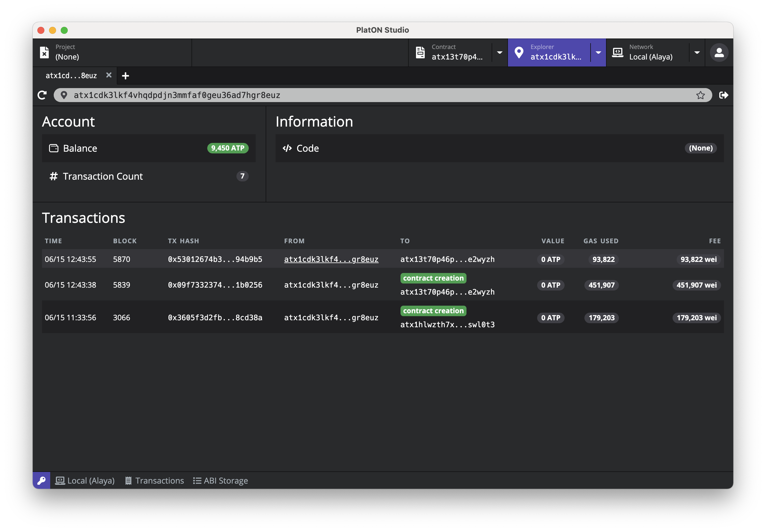Screen dimensions: 766x532
Task: Add a new explorer tab
Action: pyautogui.click(x=126, y=76)
